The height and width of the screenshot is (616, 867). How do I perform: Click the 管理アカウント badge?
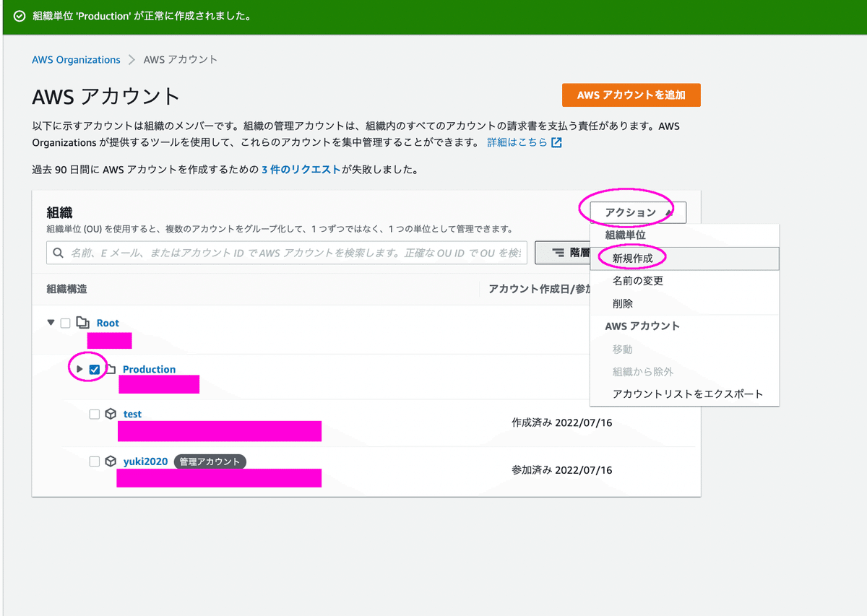click(x=210, y=461)
